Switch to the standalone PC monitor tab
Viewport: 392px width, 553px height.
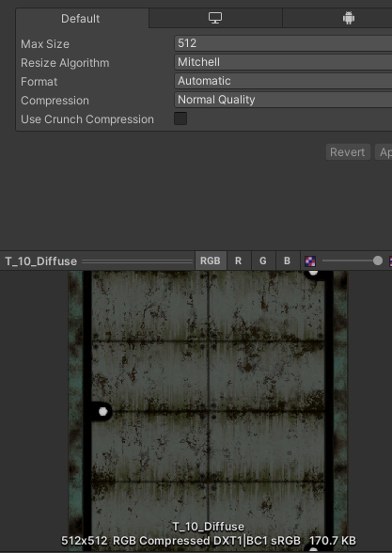point(215,19)
